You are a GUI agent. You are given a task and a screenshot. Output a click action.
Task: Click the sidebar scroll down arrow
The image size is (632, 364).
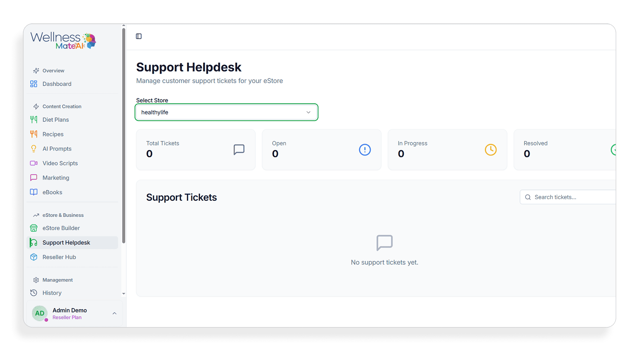[x=124, y=294]
